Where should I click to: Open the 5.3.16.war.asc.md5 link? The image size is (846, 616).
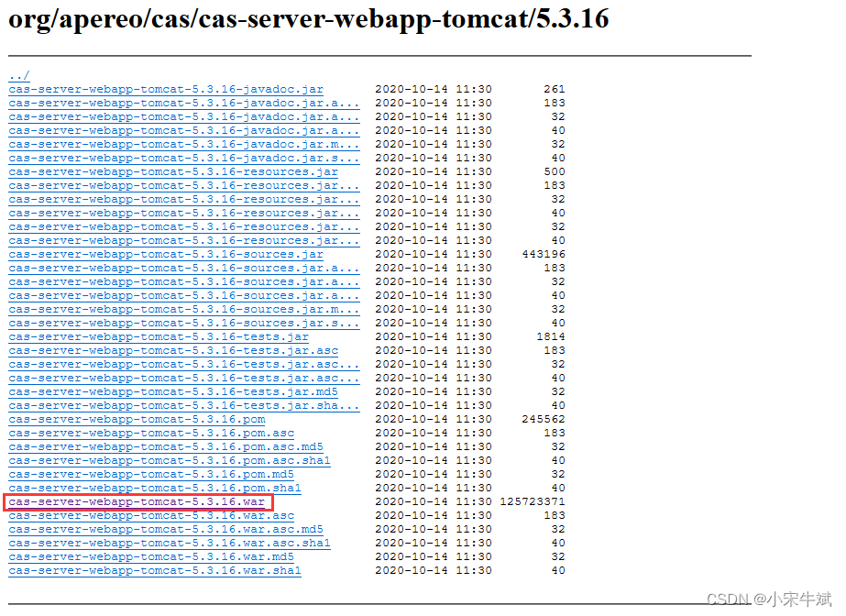166,529
